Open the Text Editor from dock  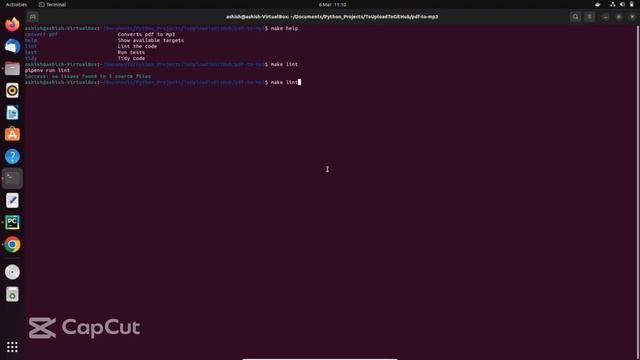[12, 200]
